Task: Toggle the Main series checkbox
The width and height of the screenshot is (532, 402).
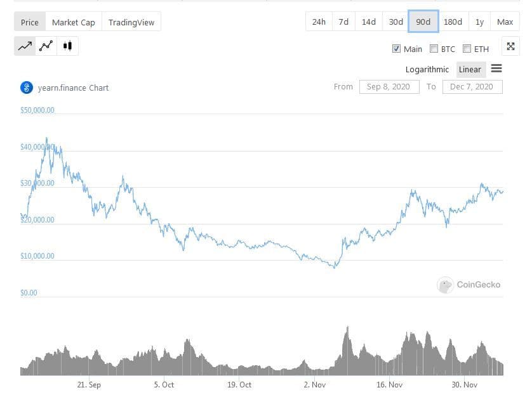Action: pos(397,49)
